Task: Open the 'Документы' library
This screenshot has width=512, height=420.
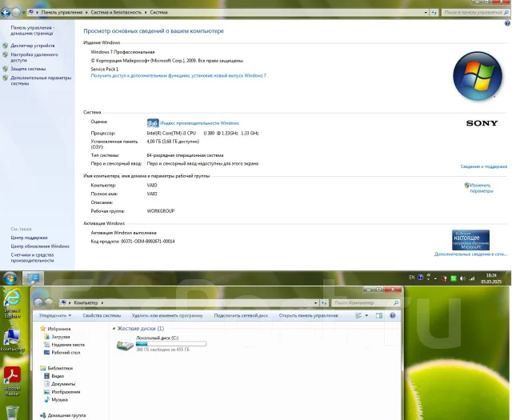Action: [63, 384]
